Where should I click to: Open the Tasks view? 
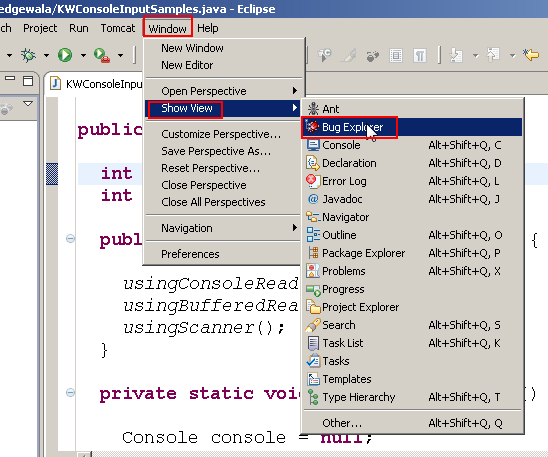tap(413, 361)
